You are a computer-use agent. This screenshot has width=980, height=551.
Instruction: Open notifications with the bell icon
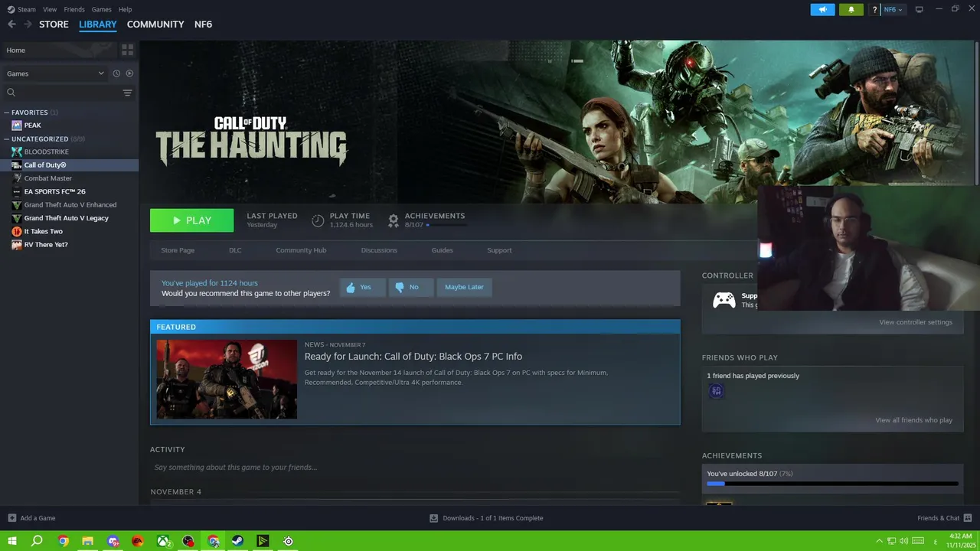851,9
